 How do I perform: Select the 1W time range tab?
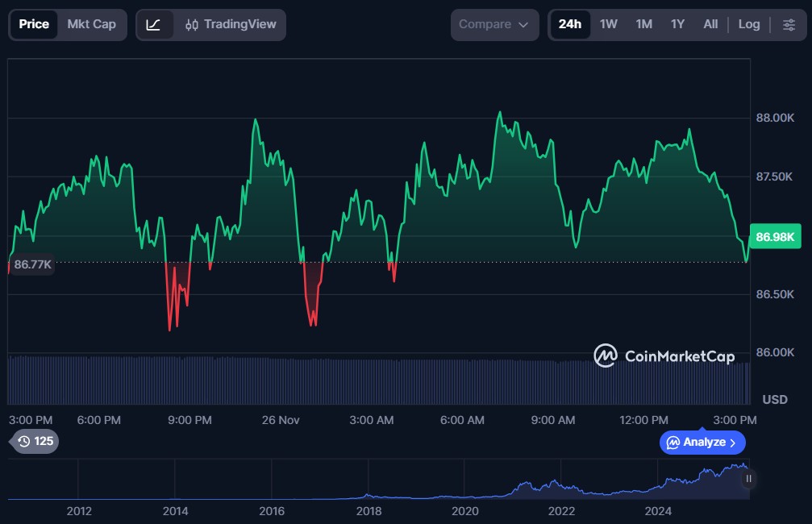(608, 24)
